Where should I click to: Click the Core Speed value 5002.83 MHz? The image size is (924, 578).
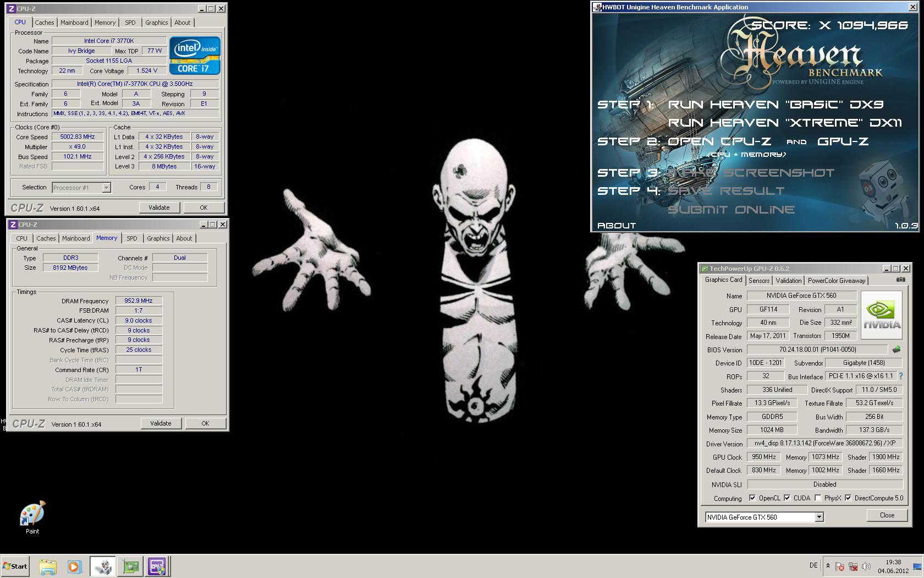click(78, 137)
